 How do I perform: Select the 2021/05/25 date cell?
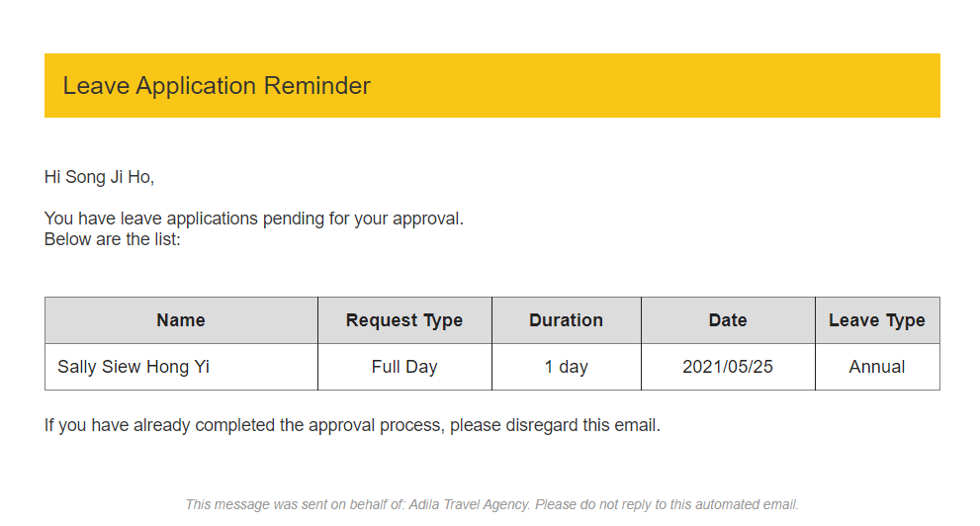728,367
